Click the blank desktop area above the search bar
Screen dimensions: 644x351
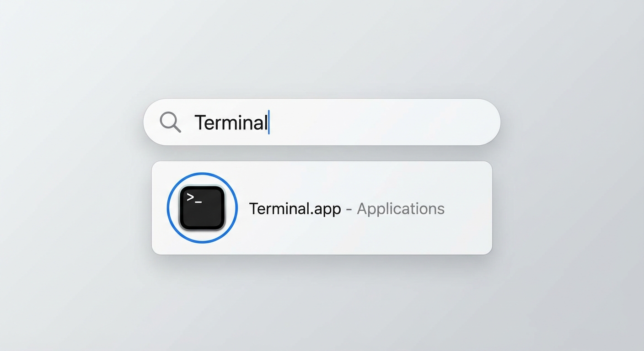[x=322, y=50]
